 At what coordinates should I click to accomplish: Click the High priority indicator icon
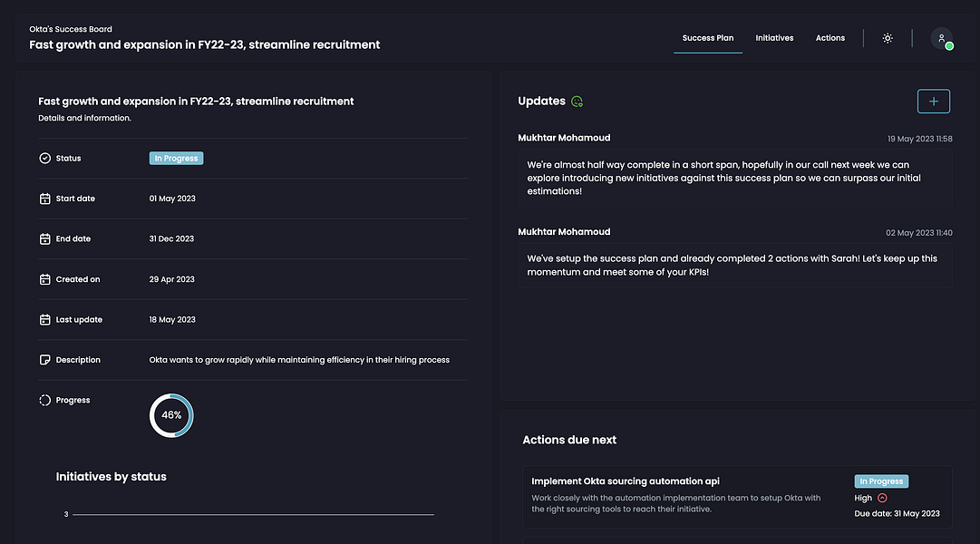pos(882,498)
